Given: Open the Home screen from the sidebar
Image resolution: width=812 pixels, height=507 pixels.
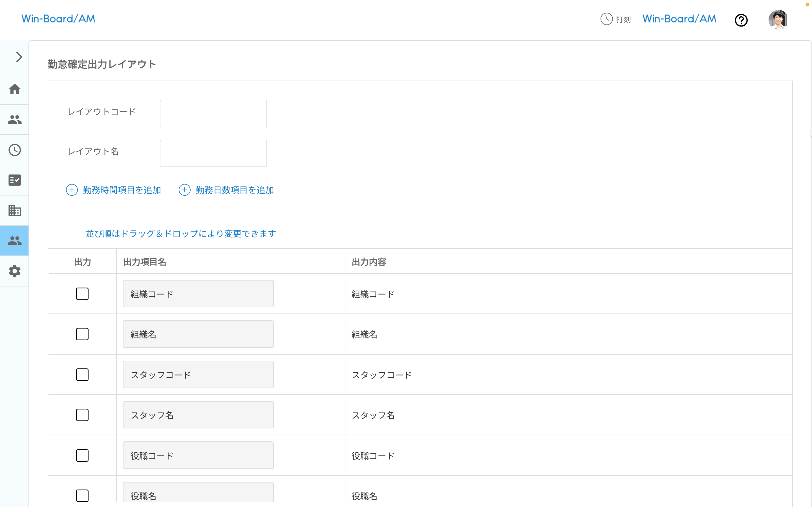Looking at the screenshot, I should 14,89.
